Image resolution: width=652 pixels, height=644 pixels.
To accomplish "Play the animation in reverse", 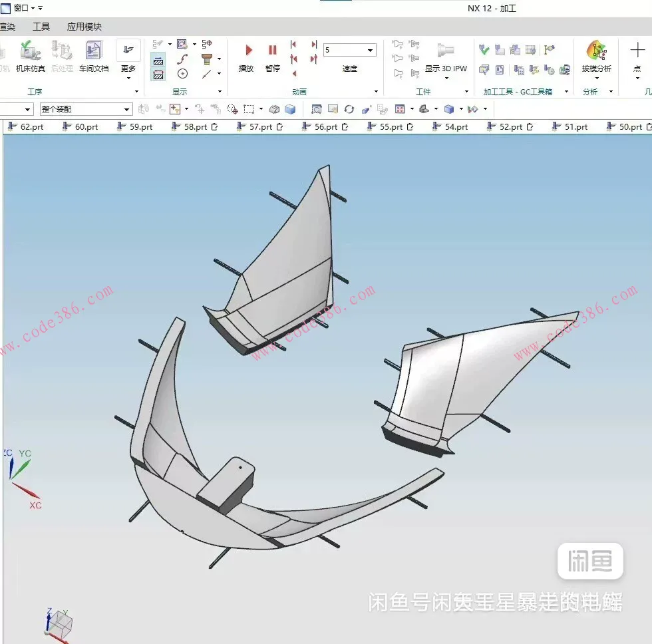I will click(294, 74).
